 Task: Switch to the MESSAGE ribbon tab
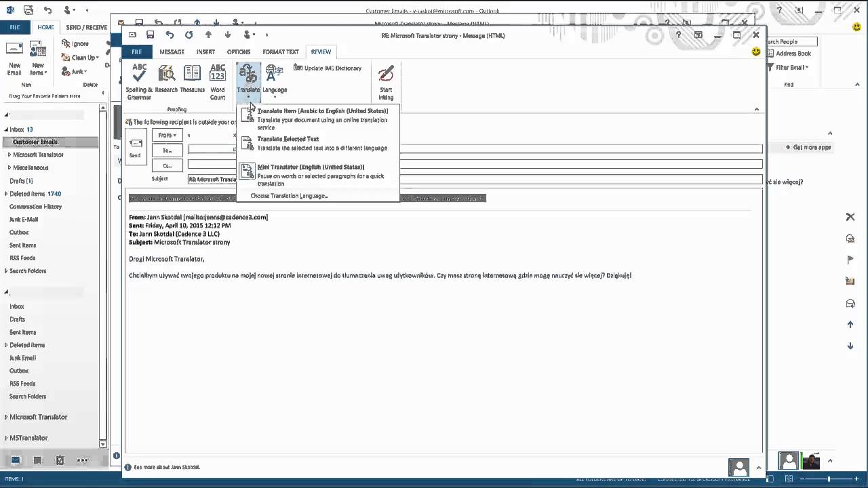tap(172, 52)
